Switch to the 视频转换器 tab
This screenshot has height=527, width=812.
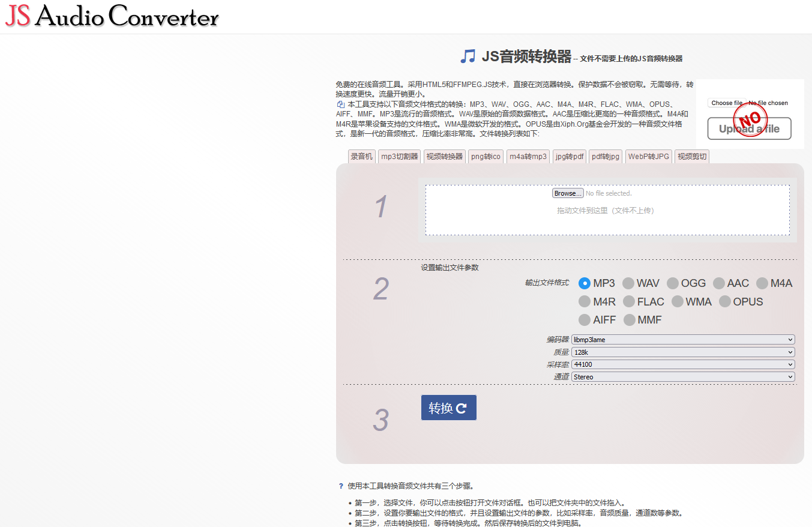[x=445, y=157]
